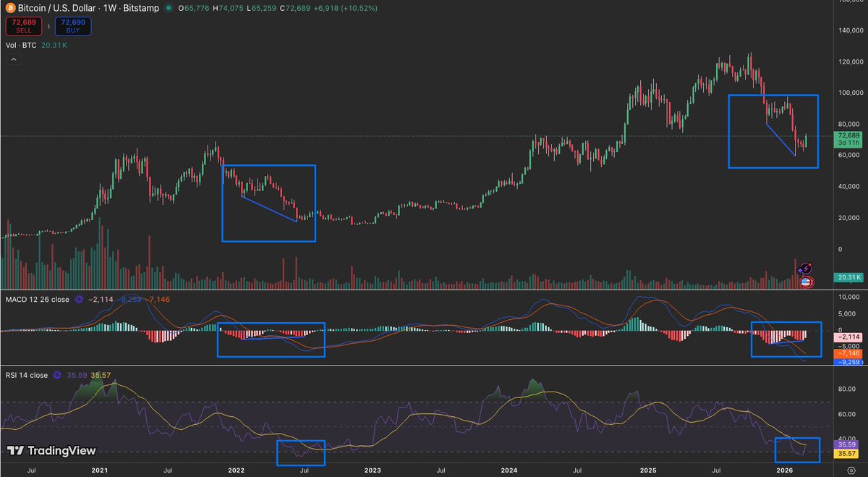Click the −9,259 MACD value label
This screenshot has width=868, height=477.
(x=848, y=362)
